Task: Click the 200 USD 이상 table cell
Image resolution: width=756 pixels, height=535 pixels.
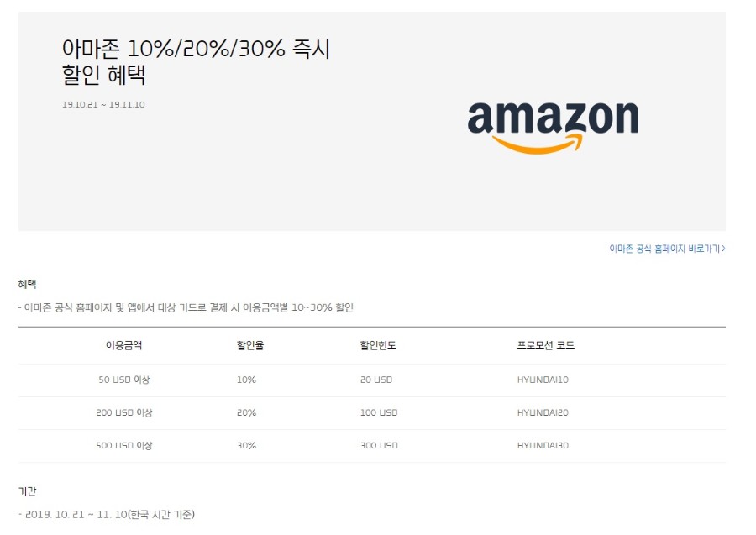Action: point(123,412)
